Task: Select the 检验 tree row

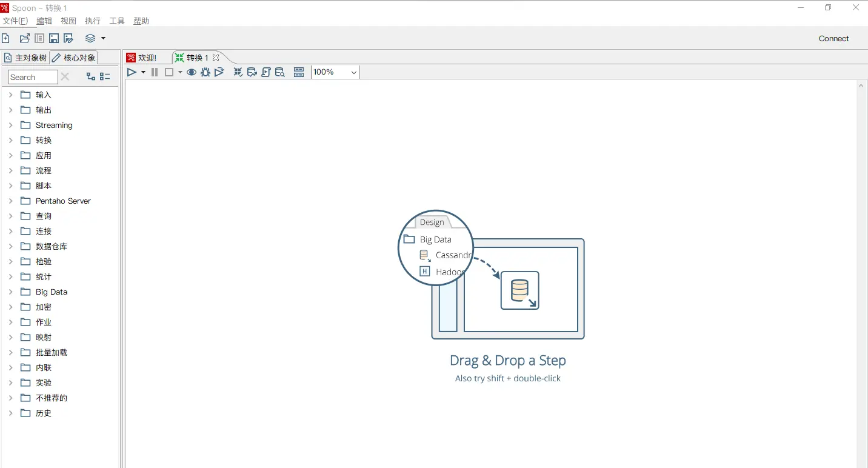Action: [61, 261]
